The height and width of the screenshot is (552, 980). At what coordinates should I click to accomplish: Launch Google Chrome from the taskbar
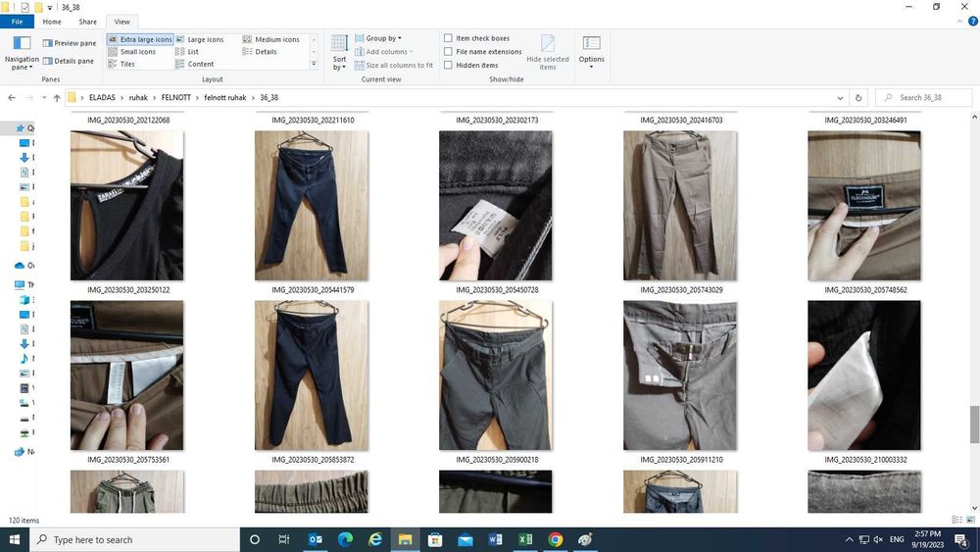coord(556,539)
